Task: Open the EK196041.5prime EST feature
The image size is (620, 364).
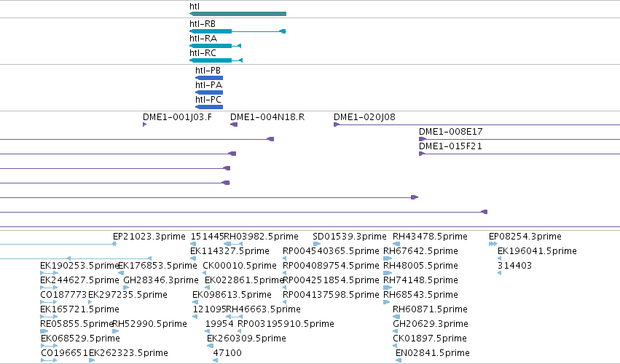Action: (499, 258)
